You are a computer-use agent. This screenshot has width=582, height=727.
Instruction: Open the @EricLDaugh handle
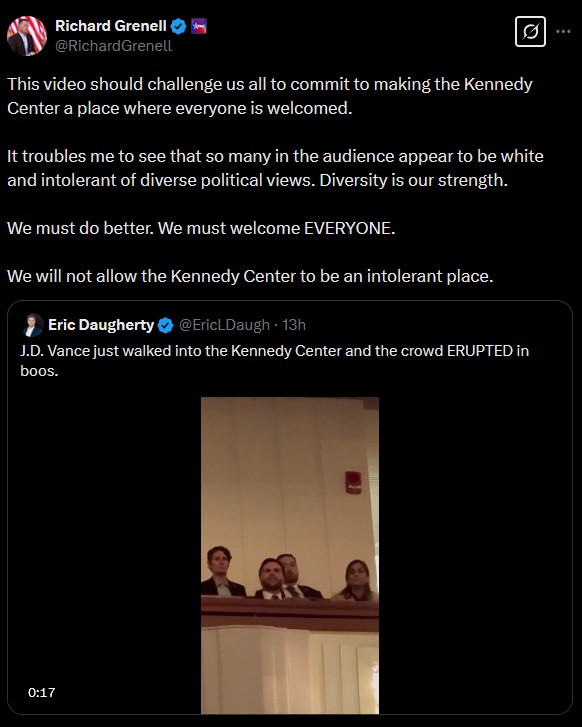(x=224, y=325)
